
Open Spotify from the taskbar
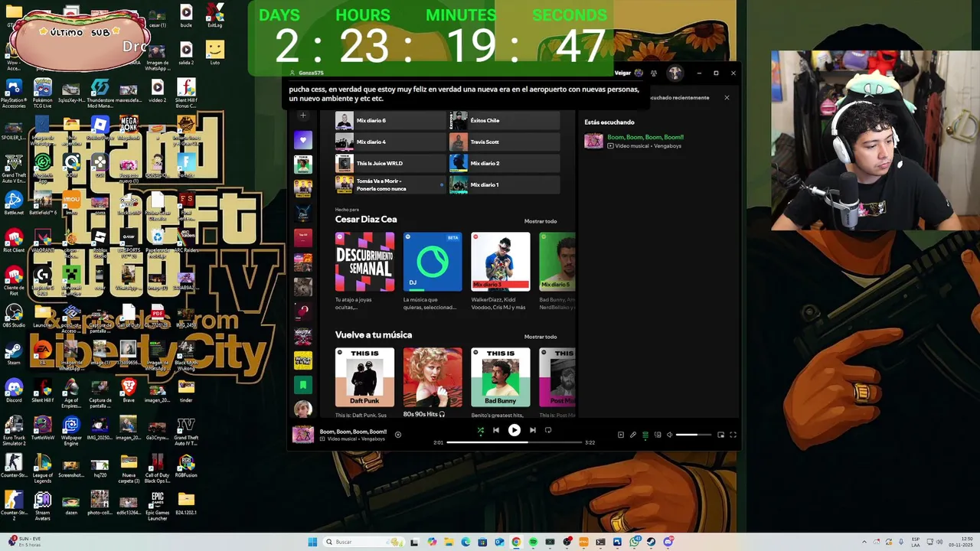tap(533, 542)
